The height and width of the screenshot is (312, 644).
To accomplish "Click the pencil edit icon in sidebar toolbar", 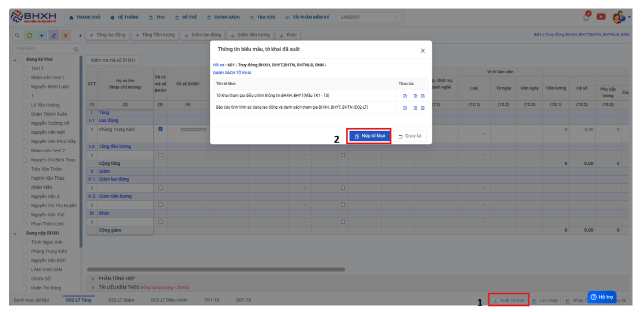I will coord(54,36).
